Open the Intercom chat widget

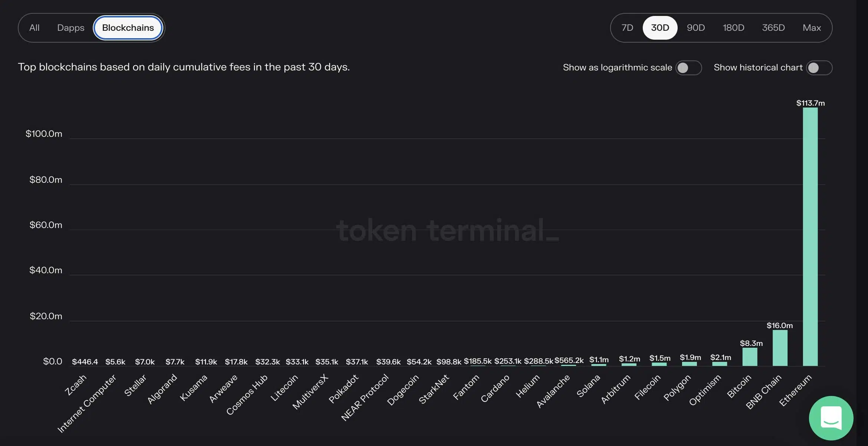[831, 418]
